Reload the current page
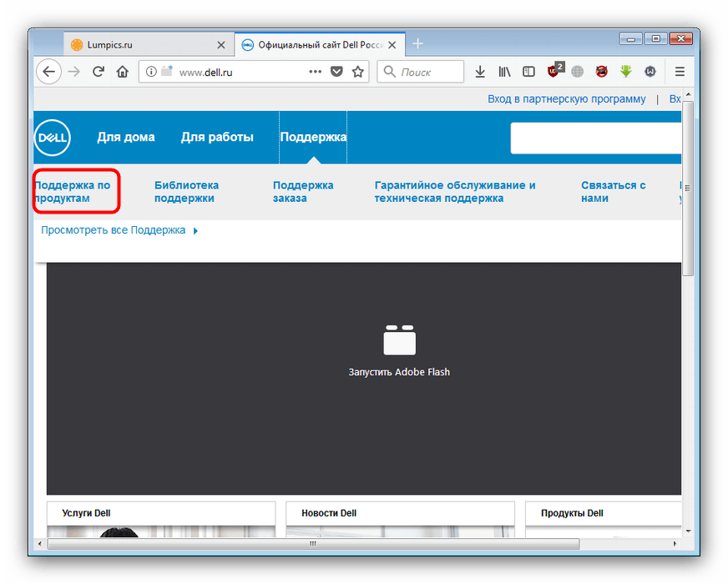 [99, 72]
